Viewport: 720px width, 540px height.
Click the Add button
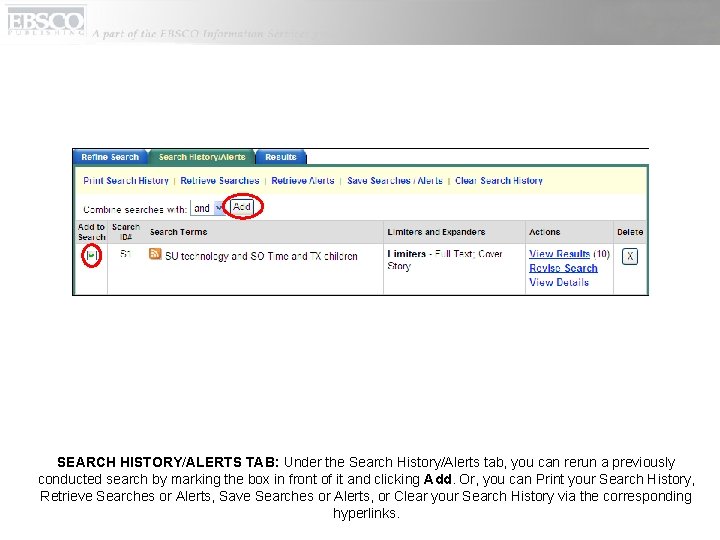click(x=242, y=207)
